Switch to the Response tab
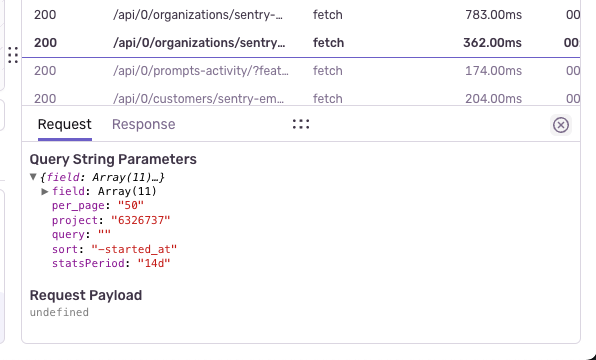Image resolution: width=596 pixels, height=360 pixels. 144,124
